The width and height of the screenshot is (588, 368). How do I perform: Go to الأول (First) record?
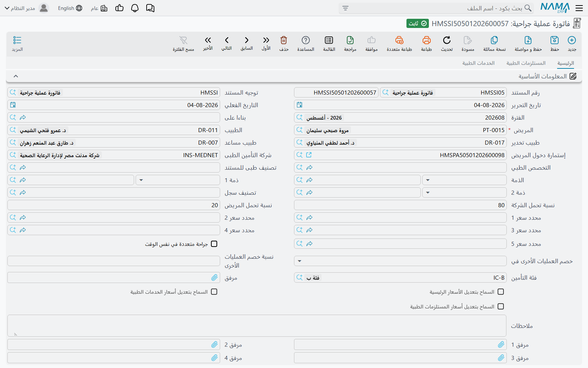click(x=266, y=40)
